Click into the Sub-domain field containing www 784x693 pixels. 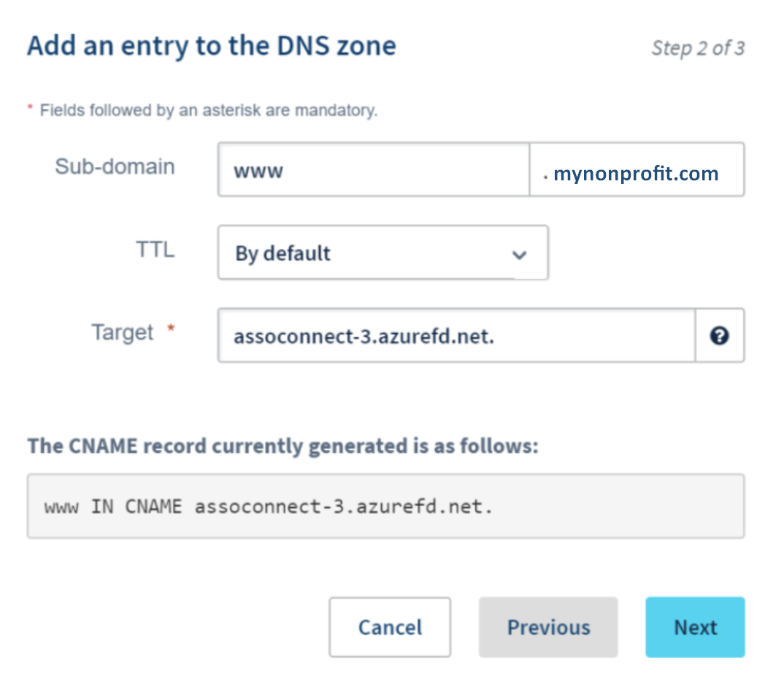372,170
